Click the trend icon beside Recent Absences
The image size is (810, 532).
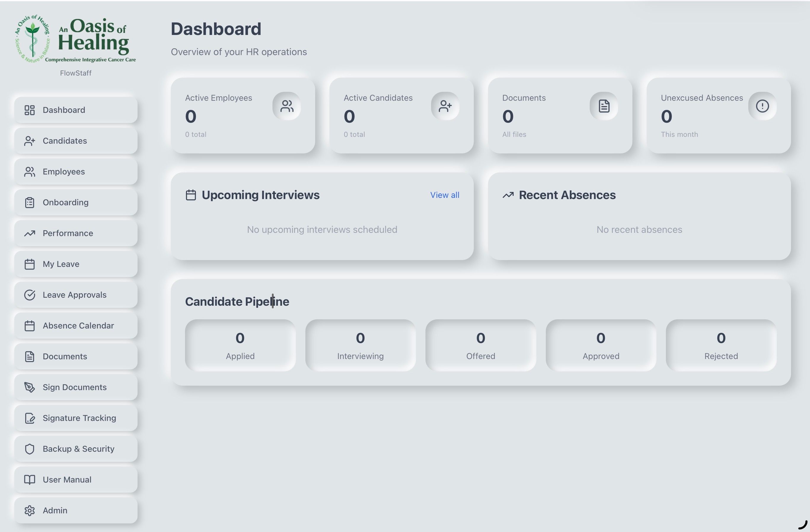tap(508, 195)
